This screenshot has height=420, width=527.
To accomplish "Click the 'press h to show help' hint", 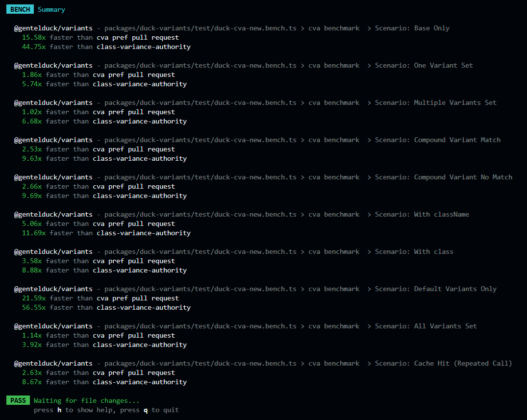I will pyautogui.click(x=73, y=410).
